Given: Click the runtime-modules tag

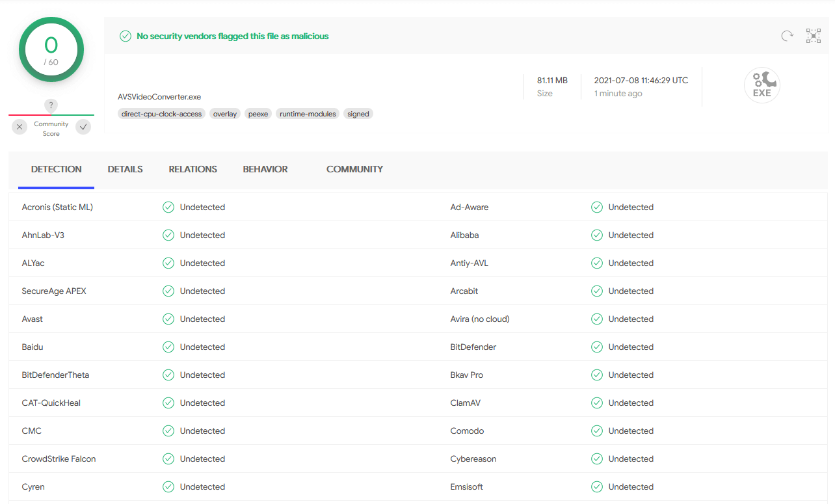Looking at the screenshot, I should (308, 114).
